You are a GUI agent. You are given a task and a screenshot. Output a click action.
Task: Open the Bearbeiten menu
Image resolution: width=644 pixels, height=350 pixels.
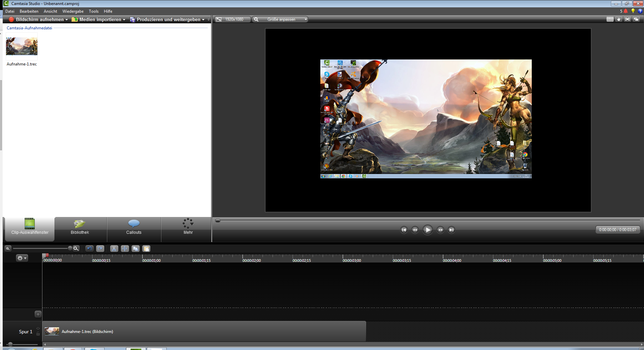29,11
